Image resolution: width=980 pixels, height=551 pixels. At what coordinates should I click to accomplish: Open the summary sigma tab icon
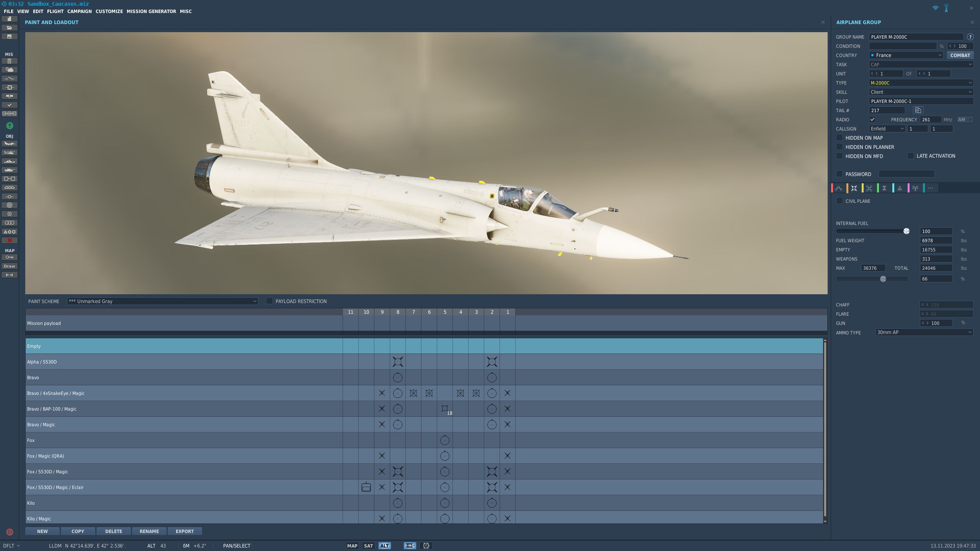coord(884,188)
